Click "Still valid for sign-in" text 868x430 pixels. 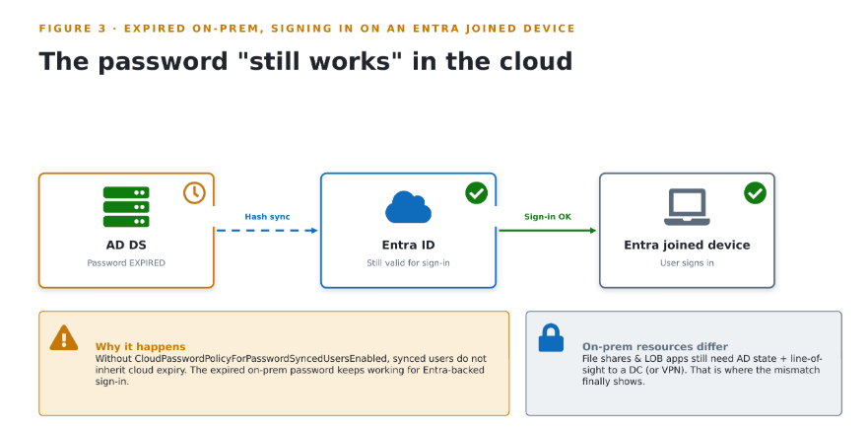(409, 263)
